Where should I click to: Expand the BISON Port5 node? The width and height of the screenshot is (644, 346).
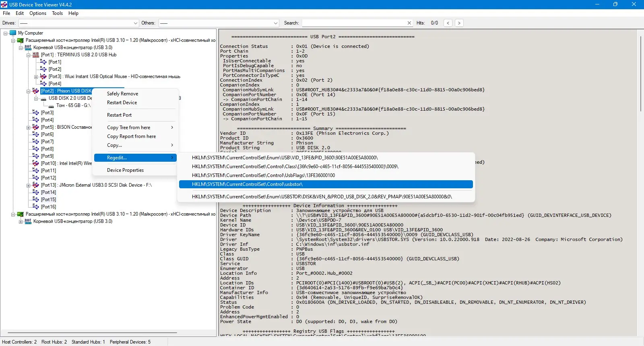tap(29, 128)
